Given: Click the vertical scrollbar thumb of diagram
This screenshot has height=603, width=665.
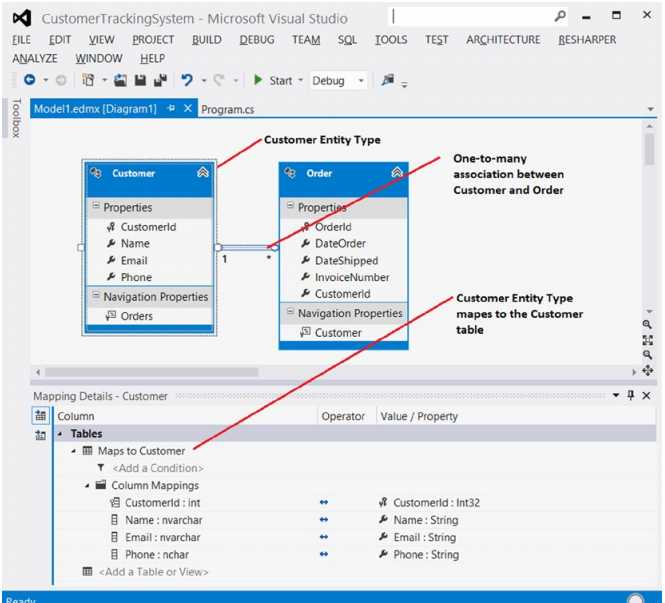Looking at the screenshot, I should click(649, 149).
